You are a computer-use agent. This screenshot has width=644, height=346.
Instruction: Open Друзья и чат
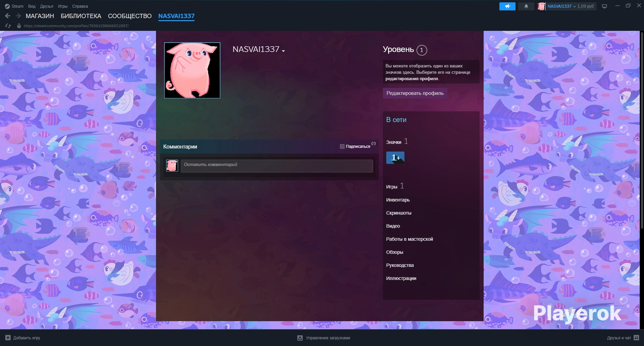coord(623,338)
